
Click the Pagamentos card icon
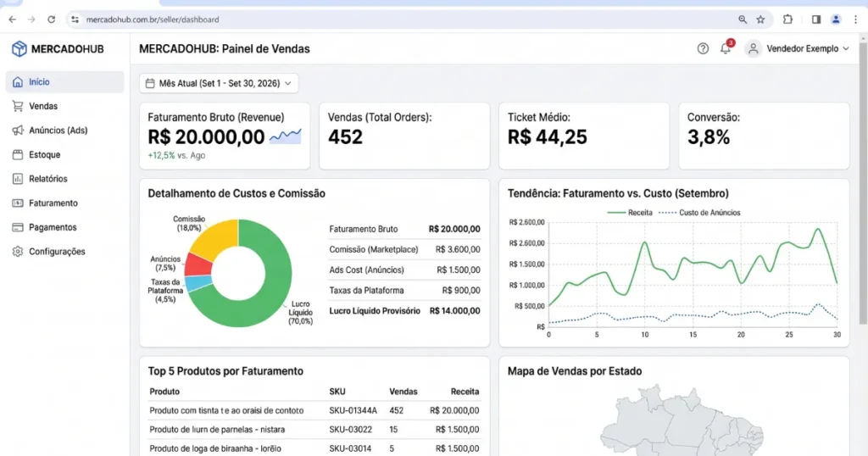coord(18,227)
